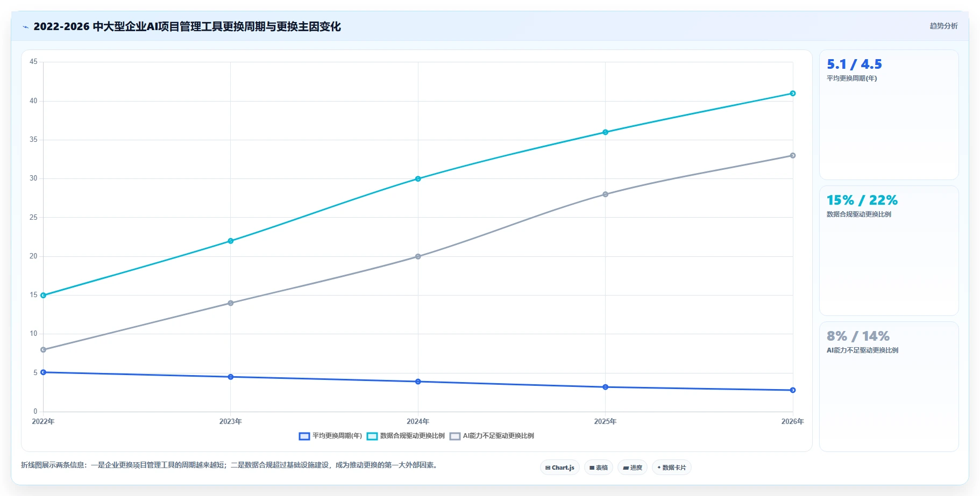The width and height of the screenshot is (980, 496).
Task: Click the chart title text in the header
Action: [187, 27]
